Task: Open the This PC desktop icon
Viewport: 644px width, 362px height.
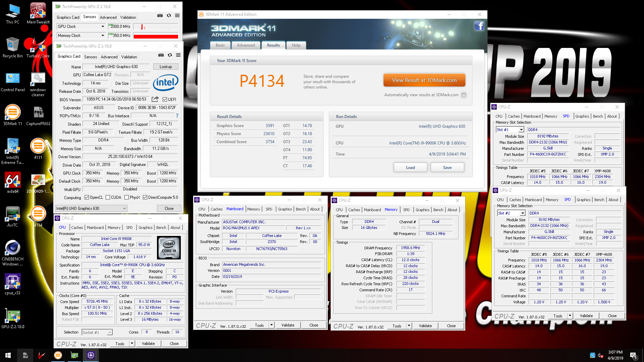Action: 12,13
